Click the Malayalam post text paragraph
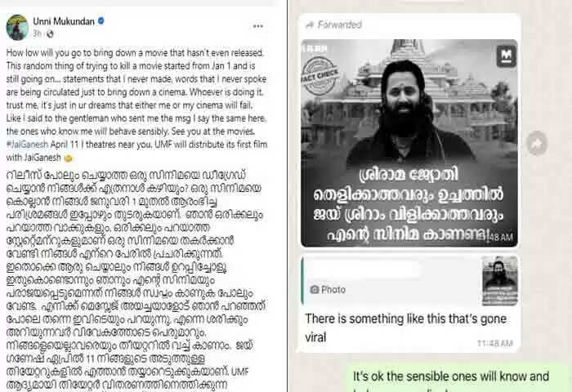 [136, 279]
